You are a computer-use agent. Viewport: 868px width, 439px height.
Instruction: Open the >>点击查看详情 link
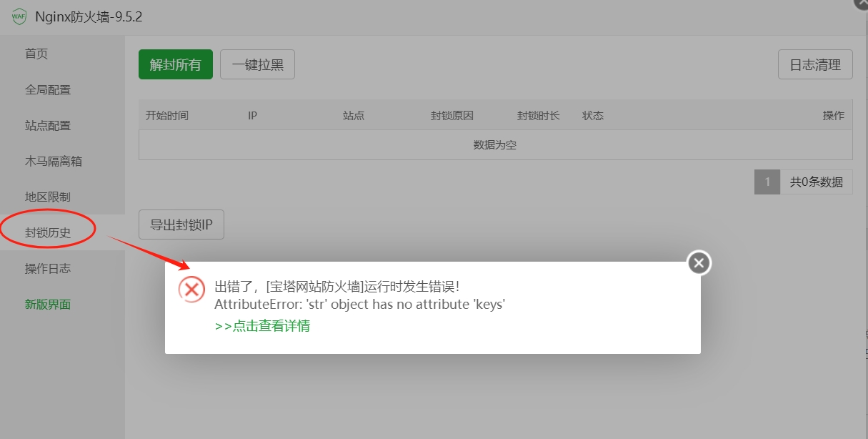coord(262,326)
